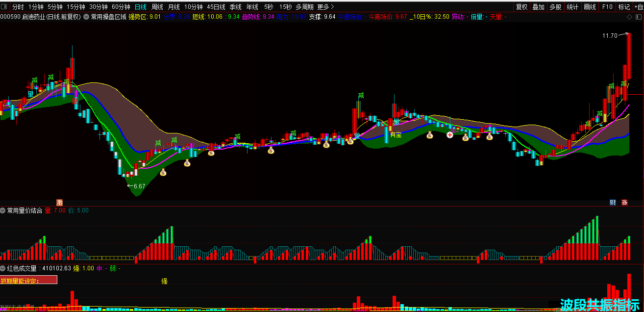The image size is (644, 312).
Task: Switch to the 周线 period
Action: point(157,7)
